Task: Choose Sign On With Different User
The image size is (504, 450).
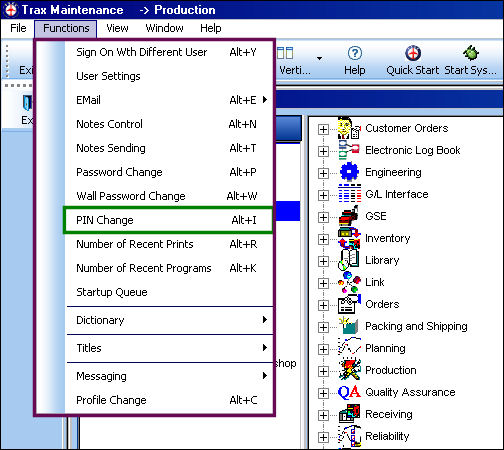Action: [x=169, y=52]
